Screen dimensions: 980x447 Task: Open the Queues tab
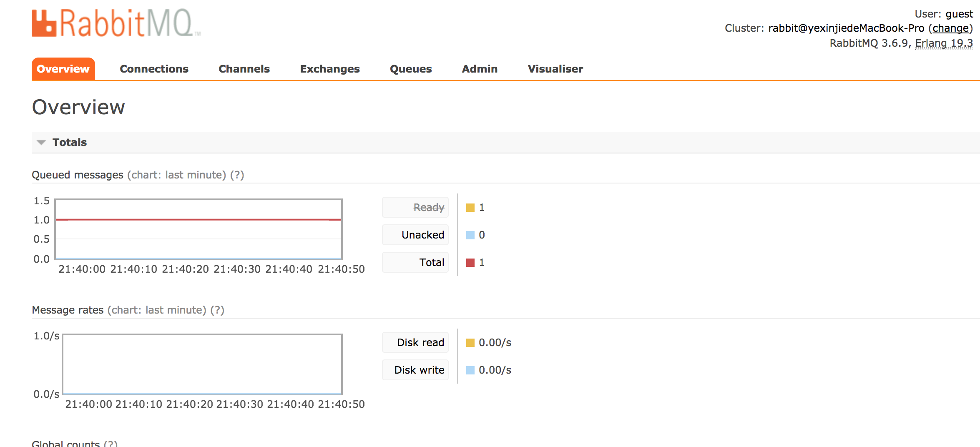pyautogui.click(x=410, y=69)
